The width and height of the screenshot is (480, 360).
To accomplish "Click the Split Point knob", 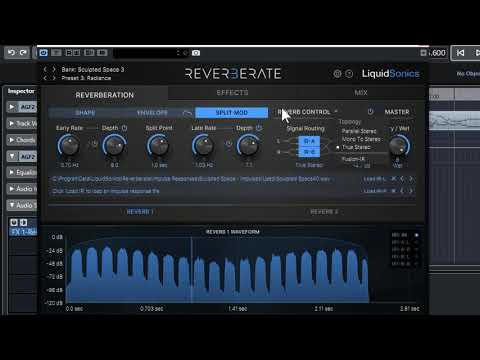I will 159,146.
